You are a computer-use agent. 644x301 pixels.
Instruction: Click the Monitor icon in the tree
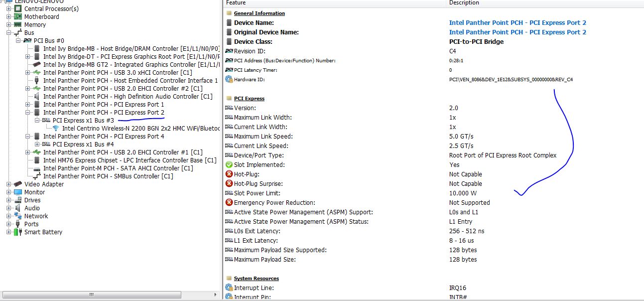(18, 192)
